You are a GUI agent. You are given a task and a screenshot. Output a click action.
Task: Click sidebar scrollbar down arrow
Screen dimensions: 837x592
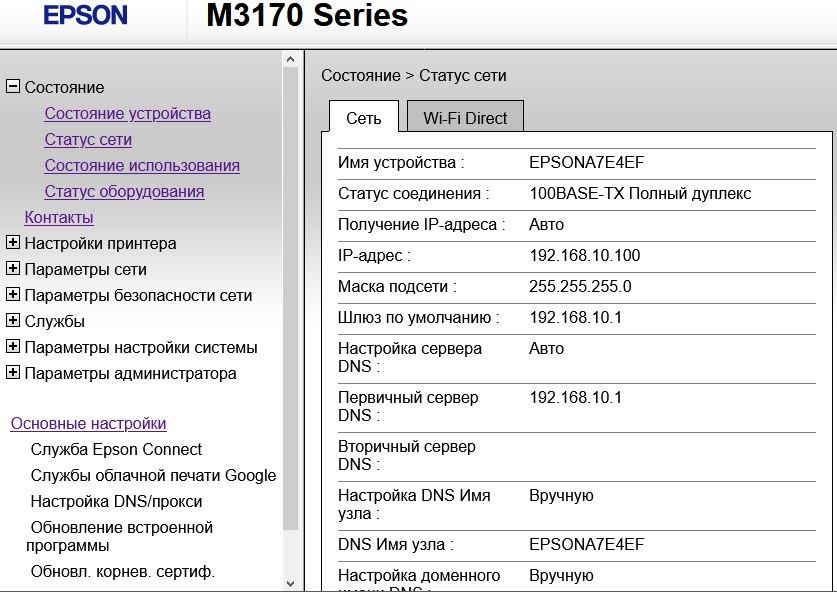point(291,583)
